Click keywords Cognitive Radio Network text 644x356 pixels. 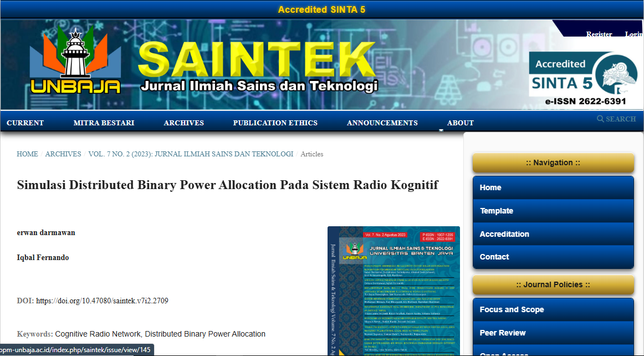click(98, 334)
